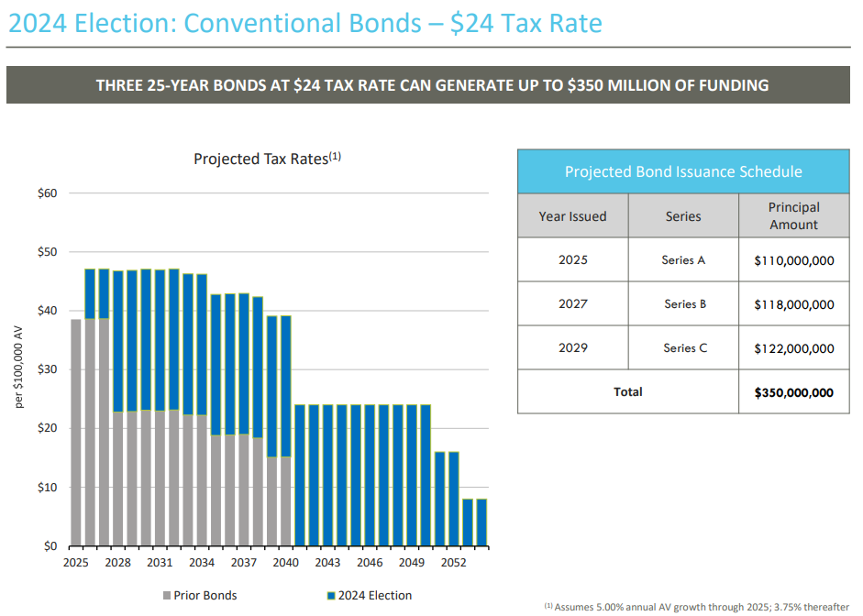Select the 2025 year issued cell
863x616 pixels.
[x=572, y=259]
